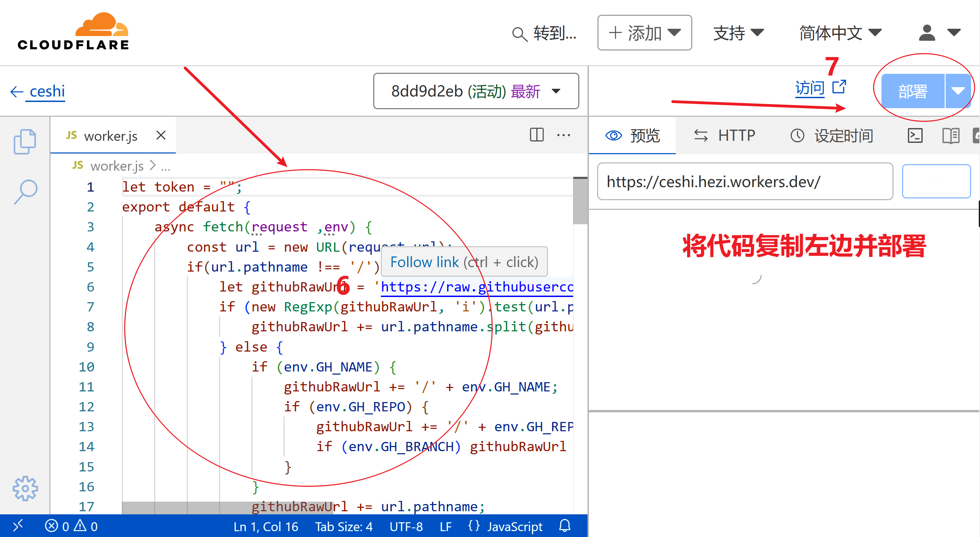980x537 pixels.
Task: Open the user account menu
Action: click(939, 33)
